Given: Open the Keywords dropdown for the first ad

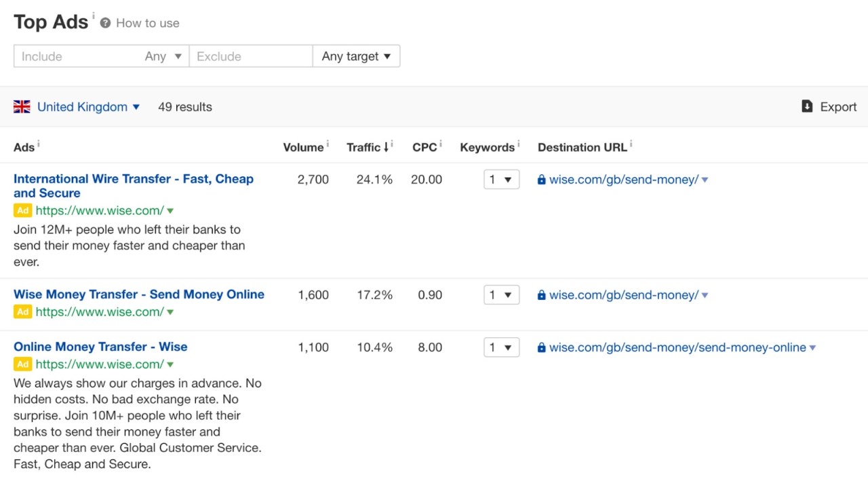Looking at the screenshot, I should 501,180.
